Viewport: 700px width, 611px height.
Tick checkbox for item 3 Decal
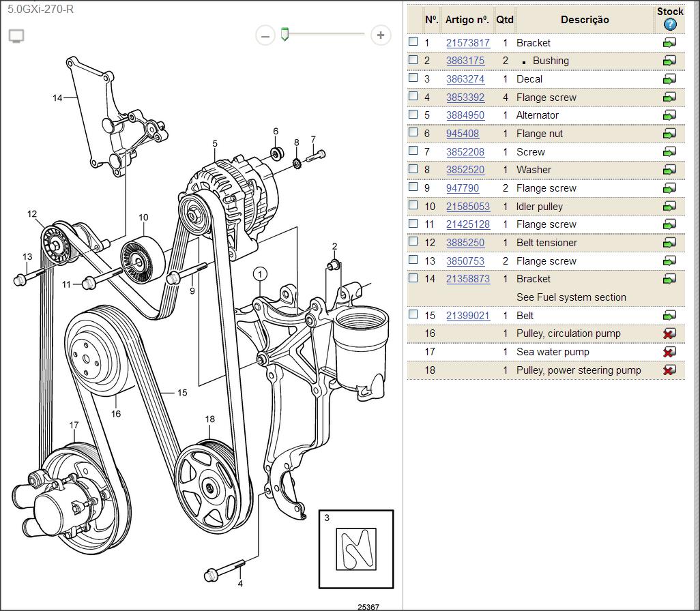(x=413, y=78)
